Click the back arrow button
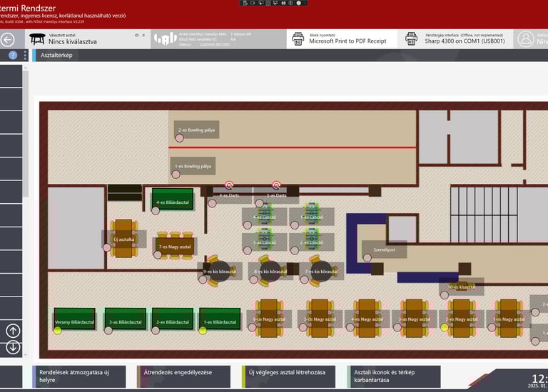548x392 pixels. click(x=7, y=39)
